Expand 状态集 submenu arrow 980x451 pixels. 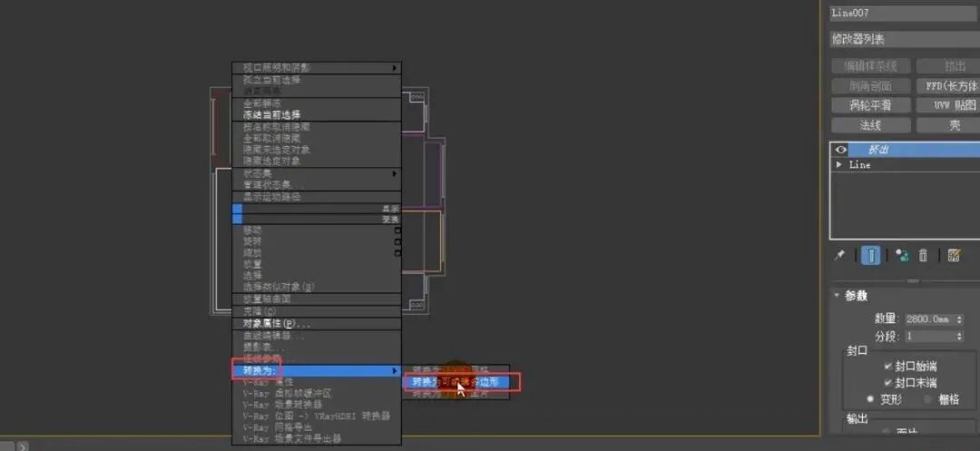pos(394,173)
